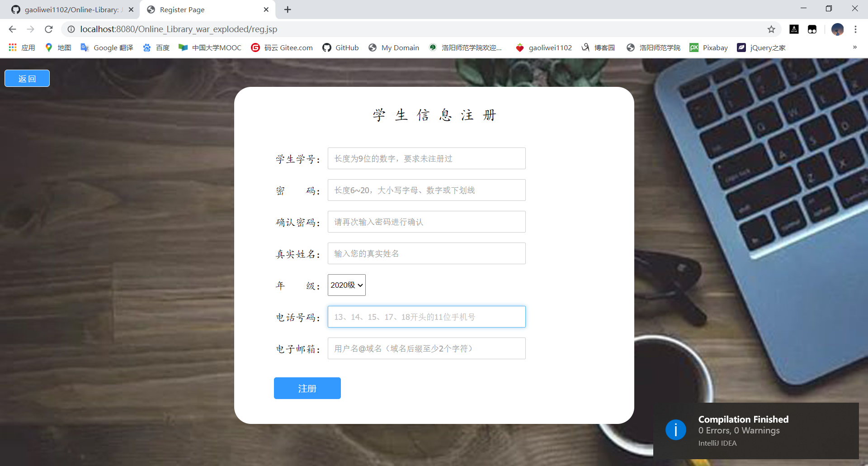Expand hidden bookmarks with the chevron

(x=854, y=48)
